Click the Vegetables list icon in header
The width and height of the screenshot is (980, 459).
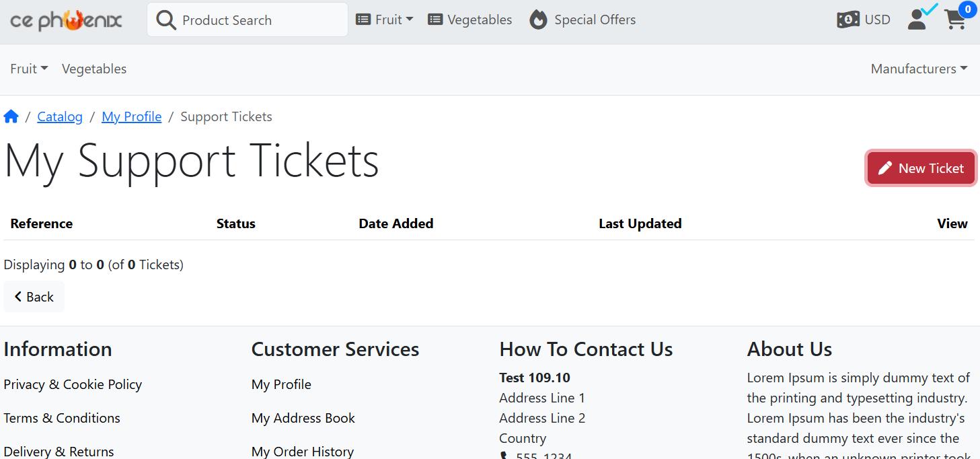435,20
